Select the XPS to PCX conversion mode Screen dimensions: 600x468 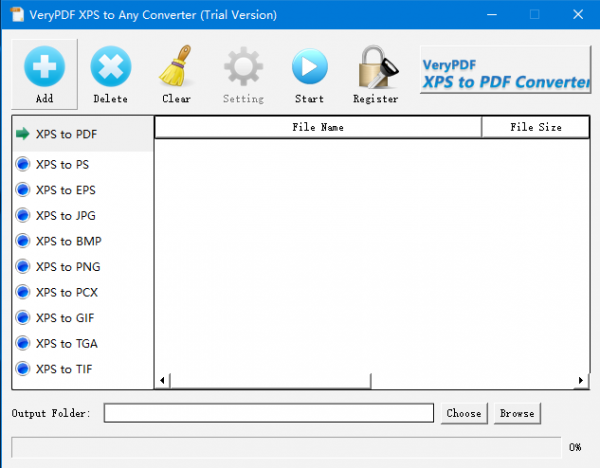pyautogui.click(x=83, y=292)
